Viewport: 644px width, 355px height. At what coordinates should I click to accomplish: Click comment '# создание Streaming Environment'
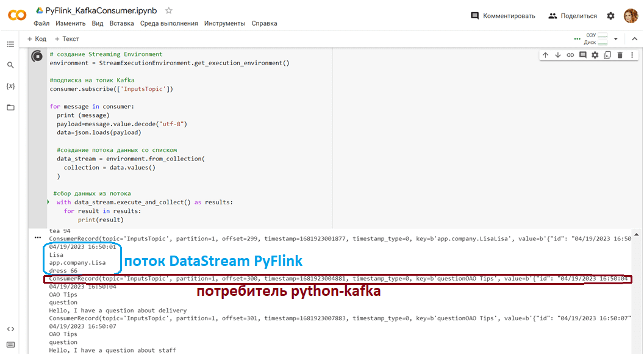point(106,54)
